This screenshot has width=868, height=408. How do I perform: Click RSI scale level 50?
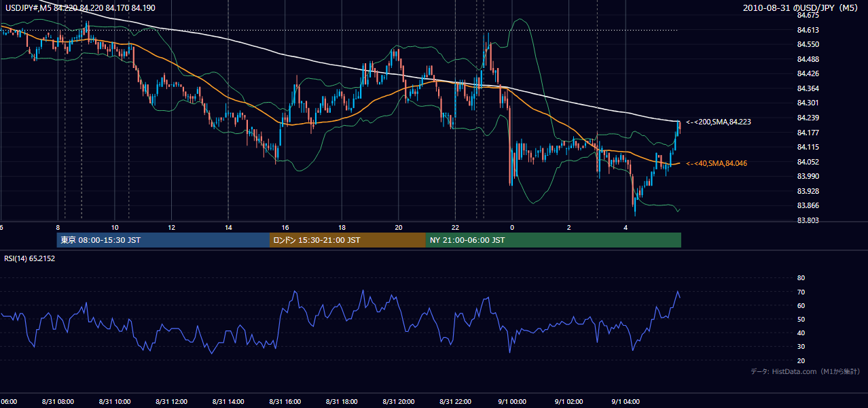[x=801, y=320]
